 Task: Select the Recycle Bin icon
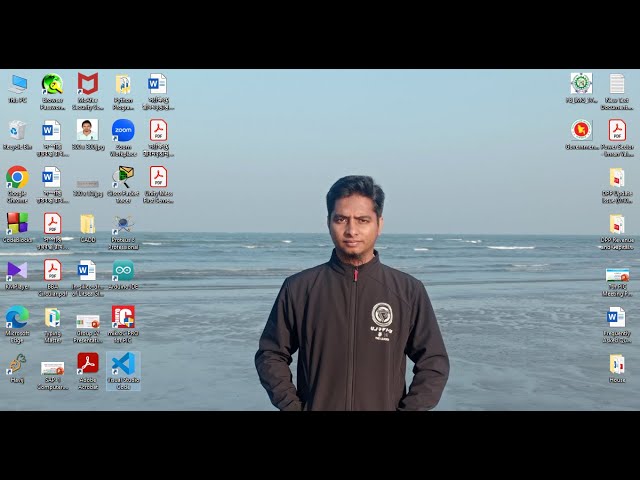(x=18, y=131)
